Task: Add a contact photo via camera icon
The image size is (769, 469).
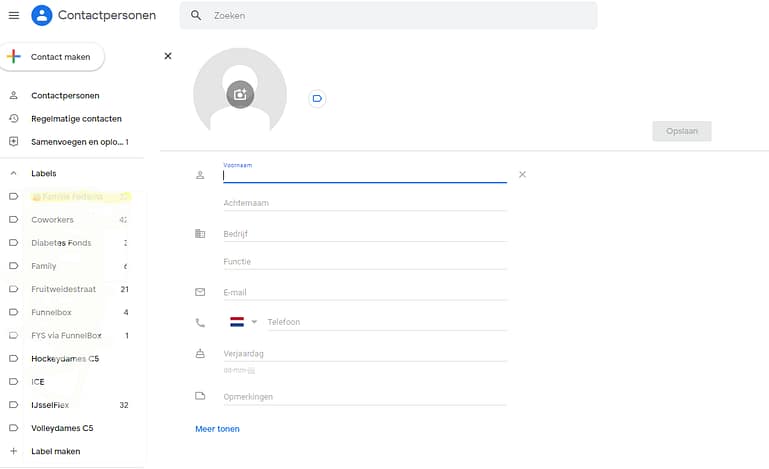Action: click(x=240, y=94)
